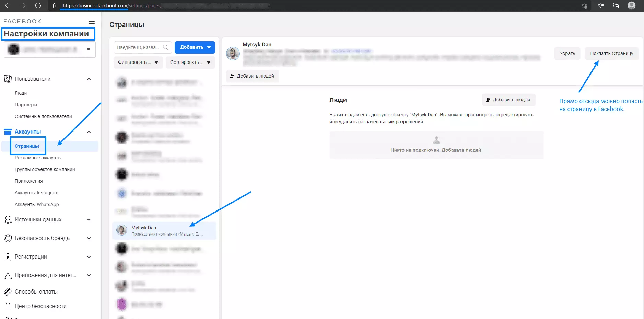
Task: Open the Партнеры menu item
Action: coord(26,105)
